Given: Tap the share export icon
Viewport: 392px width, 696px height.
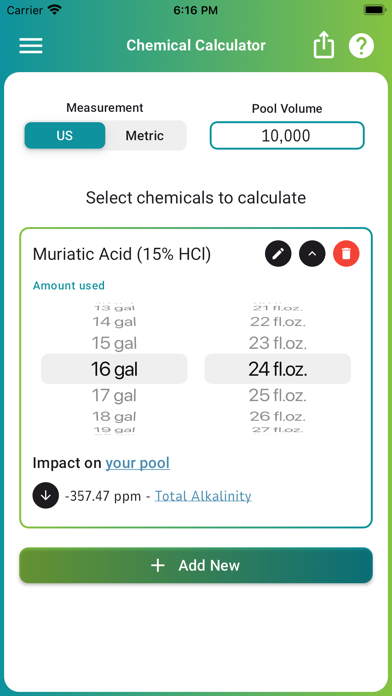Looking at the screenshot, I should tap(324, 45).
